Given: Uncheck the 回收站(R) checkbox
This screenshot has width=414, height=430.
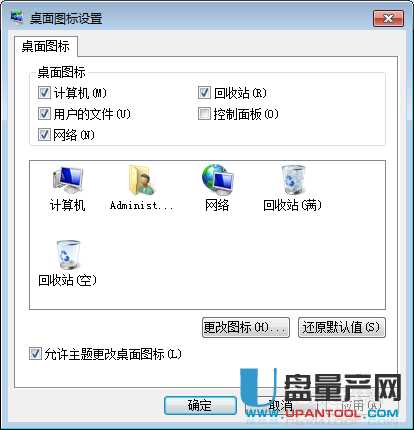Looking at the screenshot, I should pos(204,93).
